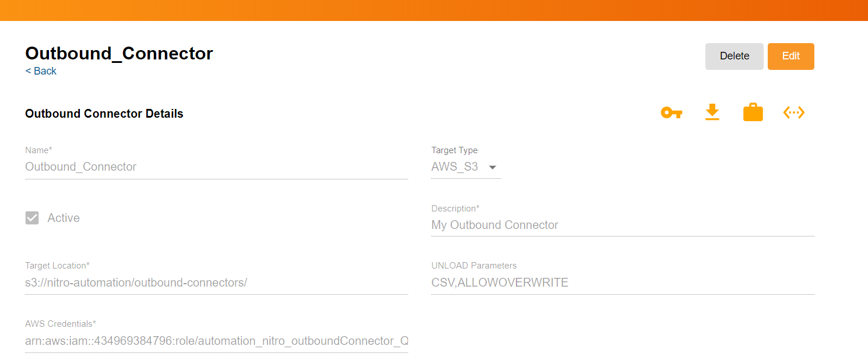Click the Outbound Connector Details heading

pos(104,114)
